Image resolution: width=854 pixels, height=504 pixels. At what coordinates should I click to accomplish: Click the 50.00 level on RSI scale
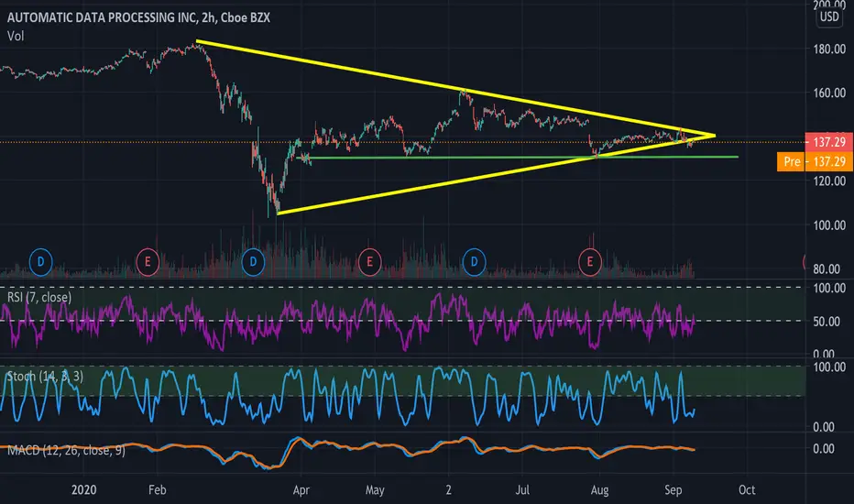(x=827, y=322)
